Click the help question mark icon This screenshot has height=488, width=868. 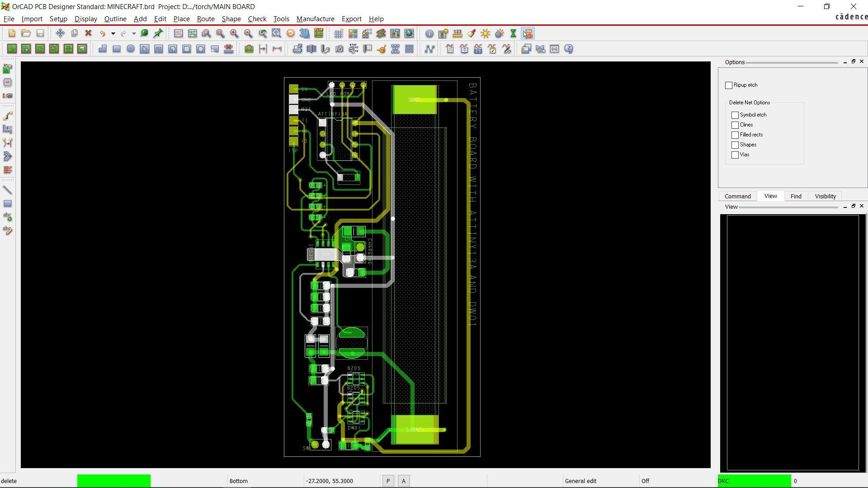(x=569, y=49)
